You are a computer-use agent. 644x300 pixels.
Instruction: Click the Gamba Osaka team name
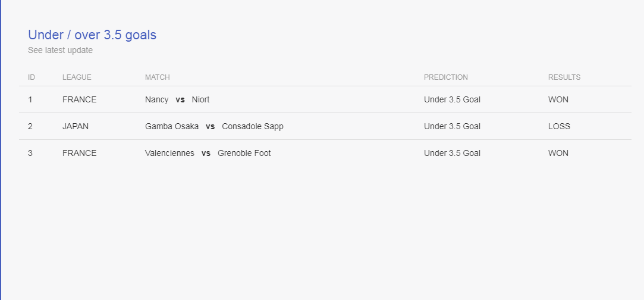(x=172, y=127)
